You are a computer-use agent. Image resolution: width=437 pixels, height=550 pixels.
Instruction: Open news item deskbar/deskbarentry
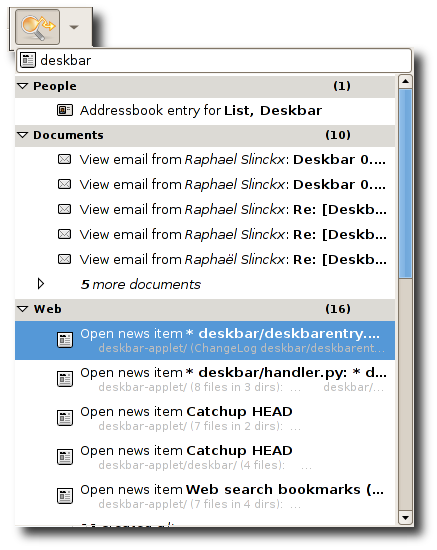tap(205, 340)
